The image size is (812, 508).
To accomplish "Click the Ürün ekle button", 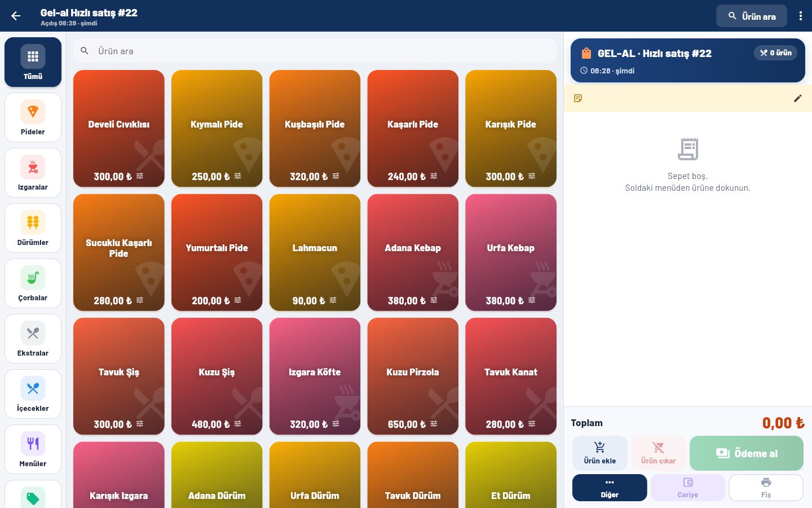I will [600, 453].
